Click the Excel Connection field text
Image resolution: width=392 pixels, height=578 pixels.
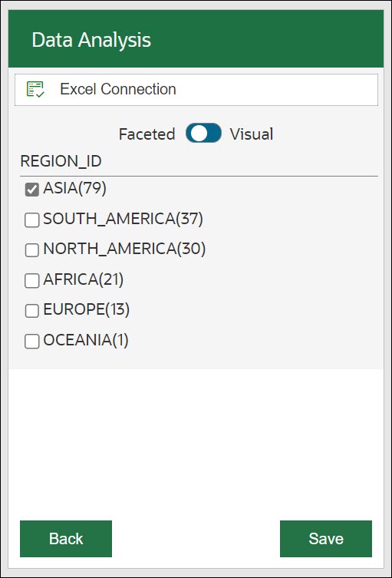(x=118, y=89)
